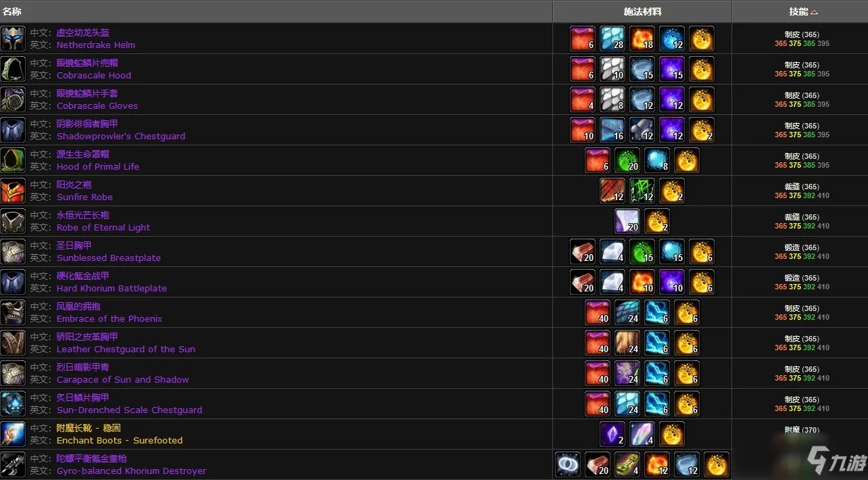868x480 pixels.
Task: Click the x28 reagent icon in Netherdrake Helm row
Action: [612, 39]
